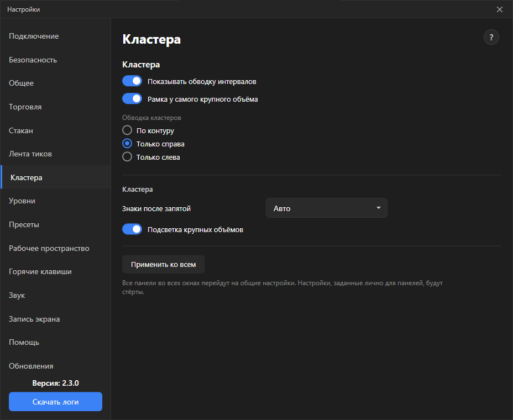Go to the Пресеты section
The image size is (513, 420).
(56, 225)
